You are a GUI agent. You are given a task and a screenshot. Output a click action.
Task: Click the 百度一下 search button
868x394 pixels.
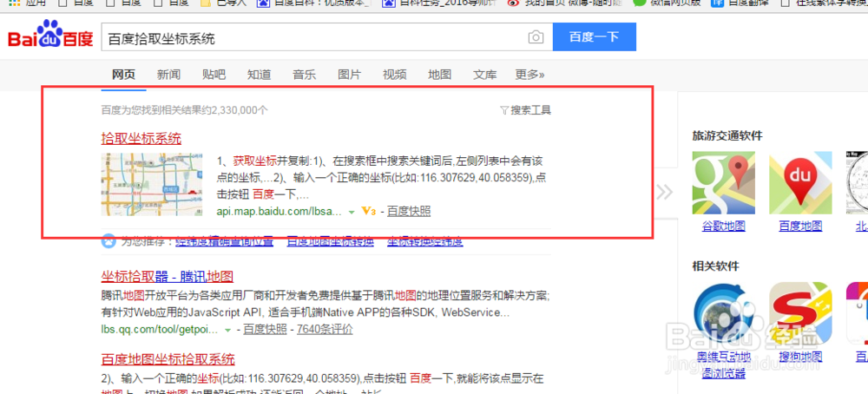click(x=595, y=37)
